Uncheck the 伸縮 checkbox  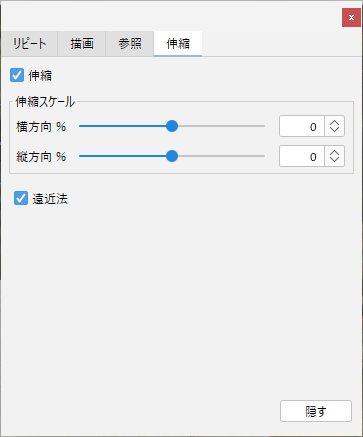coord(17,75)
